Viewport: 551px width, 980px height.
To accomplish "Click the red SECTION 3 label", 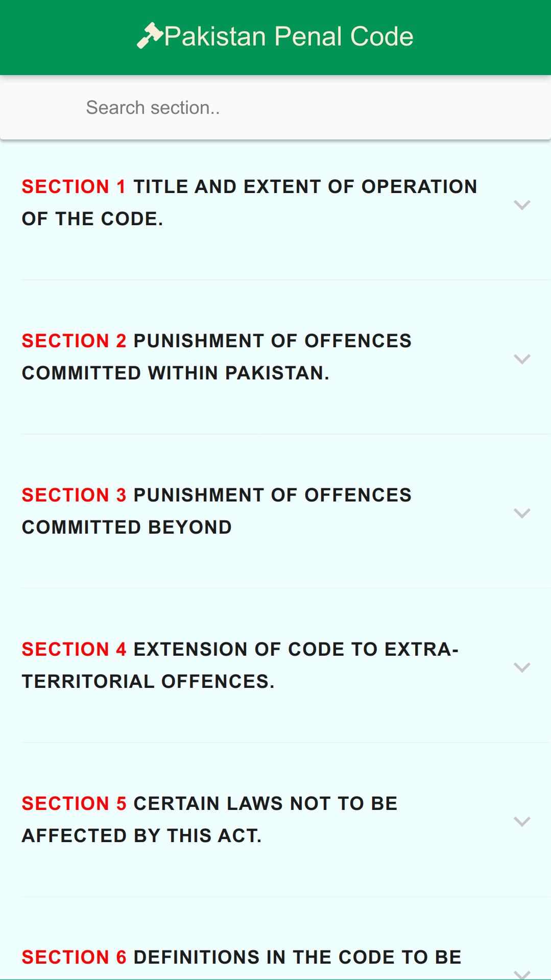I will [74, 495].
